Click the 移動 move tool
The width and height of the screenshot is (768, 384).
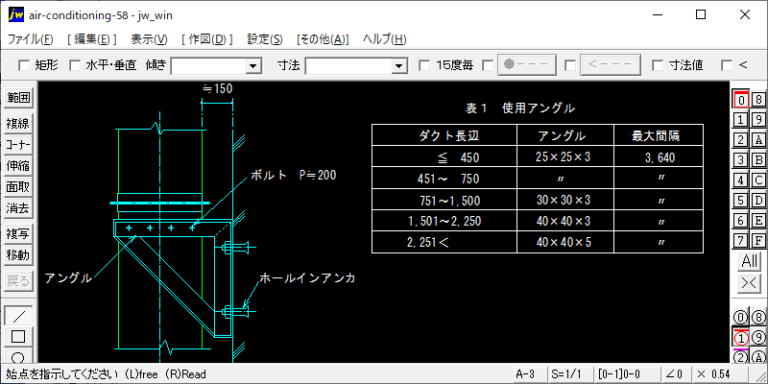click(x=19, y=255)
